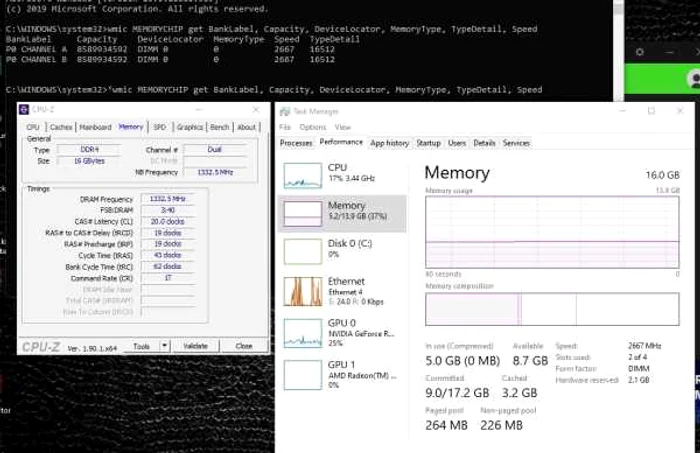This screenshot has width=700, height=453.
Task: Switch to the Details tab
Action: pyautogui.click(x=484, y=143)
